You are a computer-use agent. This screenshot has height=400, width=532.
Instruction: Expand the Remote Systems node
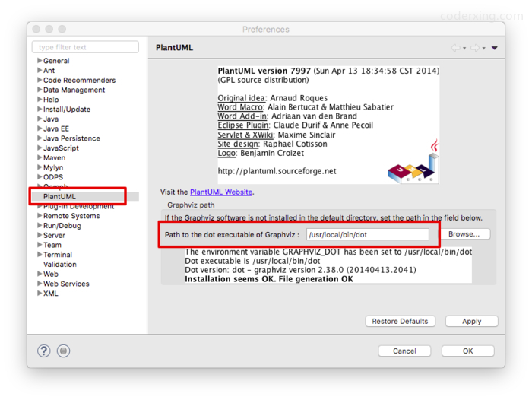[40, 216]
